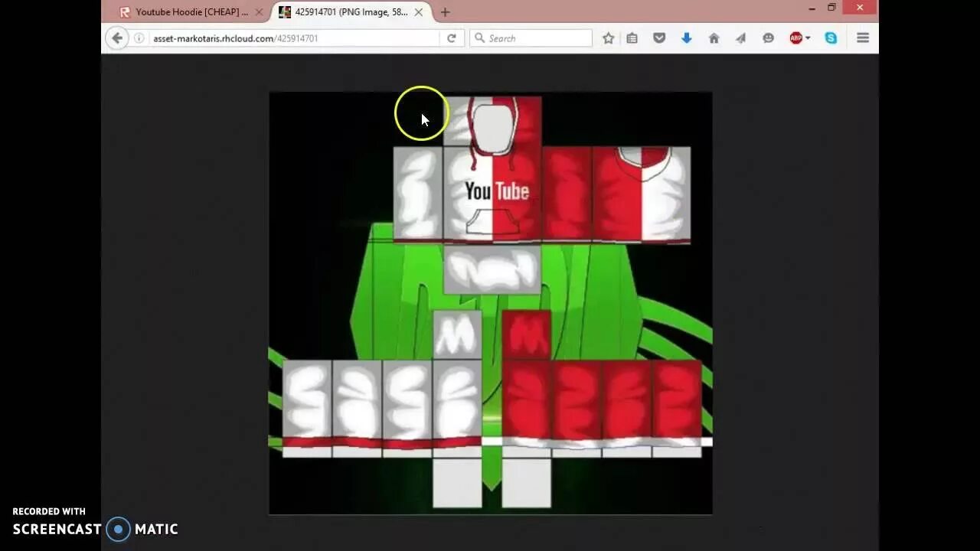This screenshot has height=551, width=980.
Task: Select the 425914701 PNG Image tab
Action: coord(351,12)
